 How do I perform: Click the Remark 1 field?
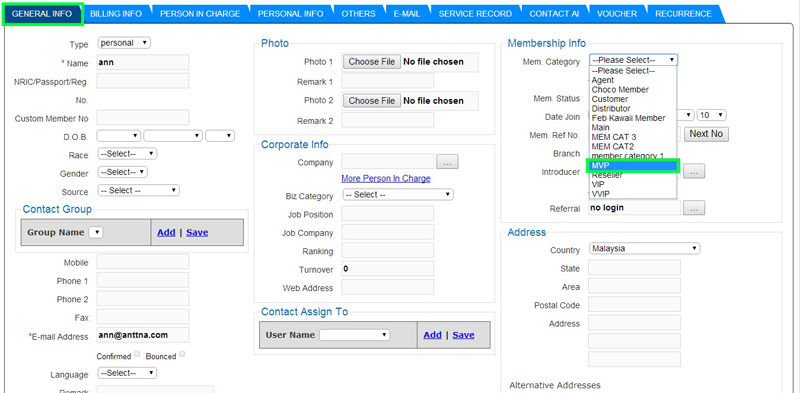tap(388, 81)
